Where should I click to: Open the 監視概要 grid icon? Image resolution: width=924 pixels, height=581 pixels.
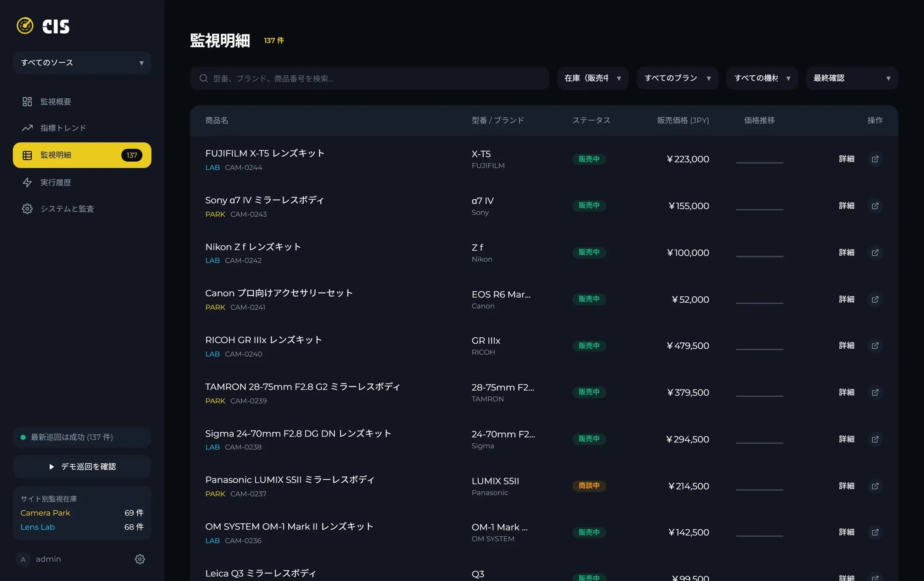[27, 101]
